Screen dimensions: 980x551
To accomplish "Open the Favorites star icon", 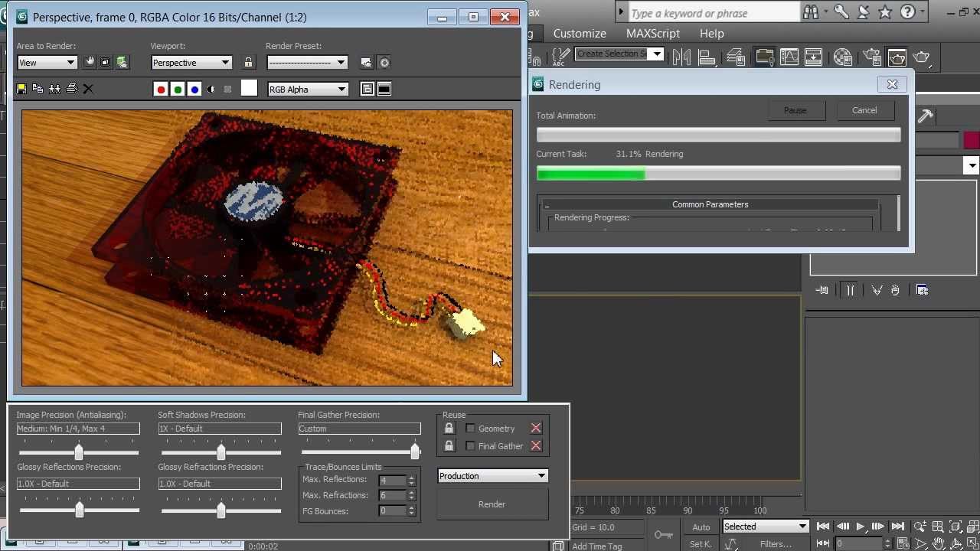I will point(885,11).
